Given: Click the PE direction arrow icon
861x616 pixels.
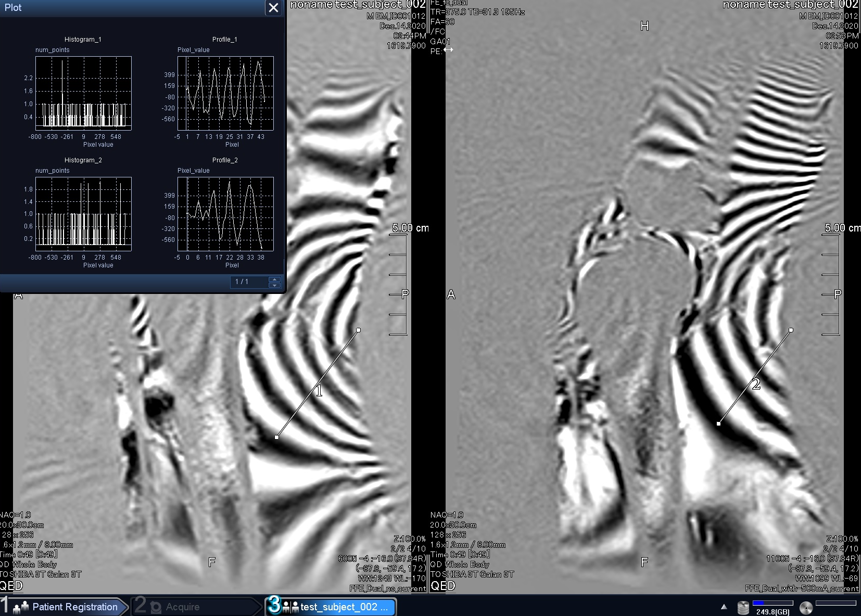Looking at the screenshot, I should (448, 50).
